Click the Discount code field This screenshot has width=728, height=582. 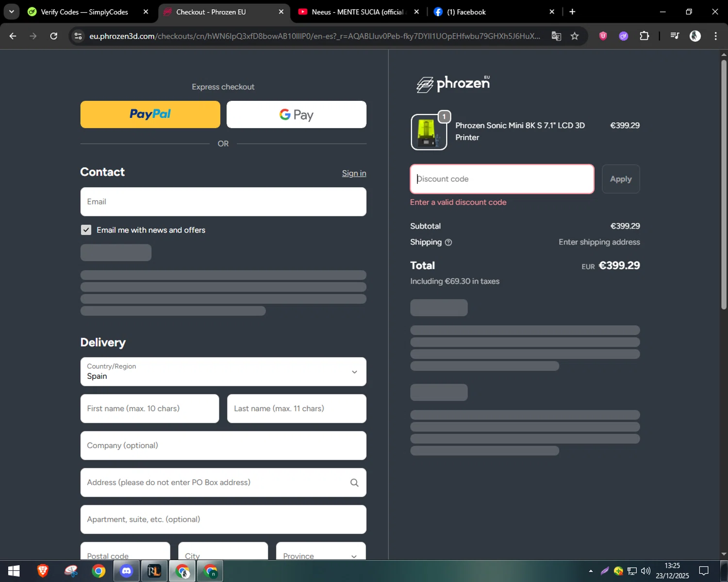[x=502, y=179]
